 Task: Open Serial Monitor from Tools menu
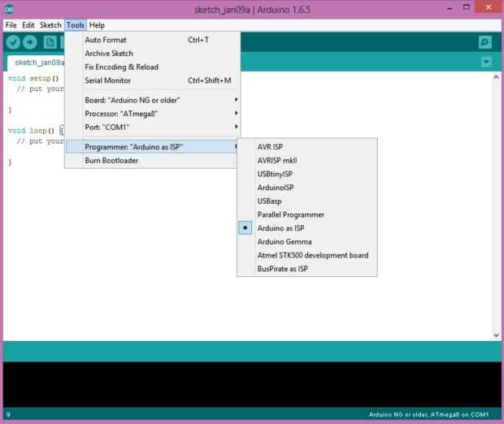click(x=152, y=80)
